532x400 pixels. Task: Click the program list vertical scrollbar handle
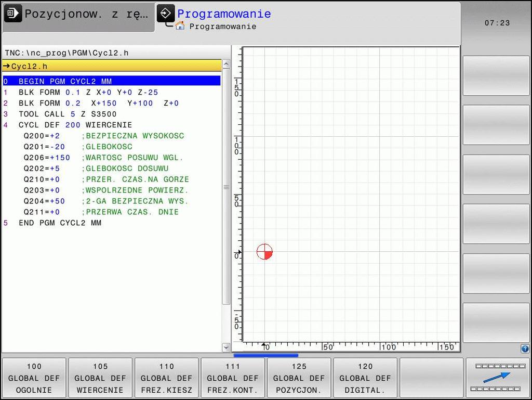pyautogui.click(x=226, y=187)
